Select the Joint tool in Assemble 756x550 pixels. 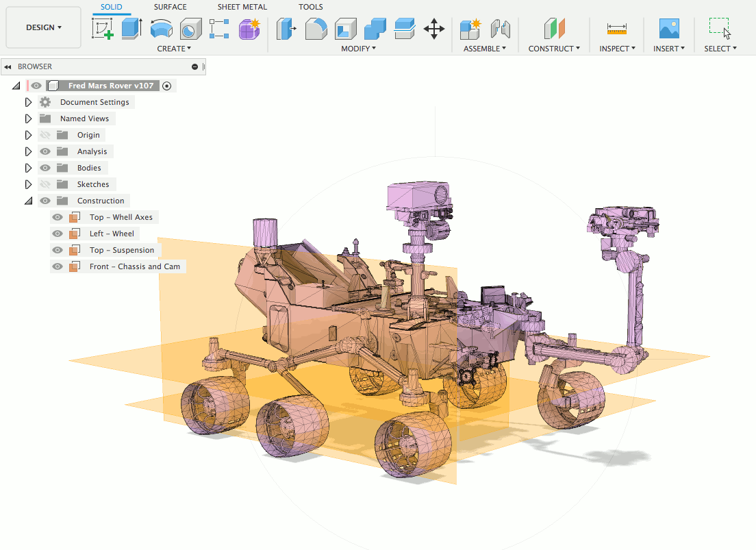click(x=500, y=29)
